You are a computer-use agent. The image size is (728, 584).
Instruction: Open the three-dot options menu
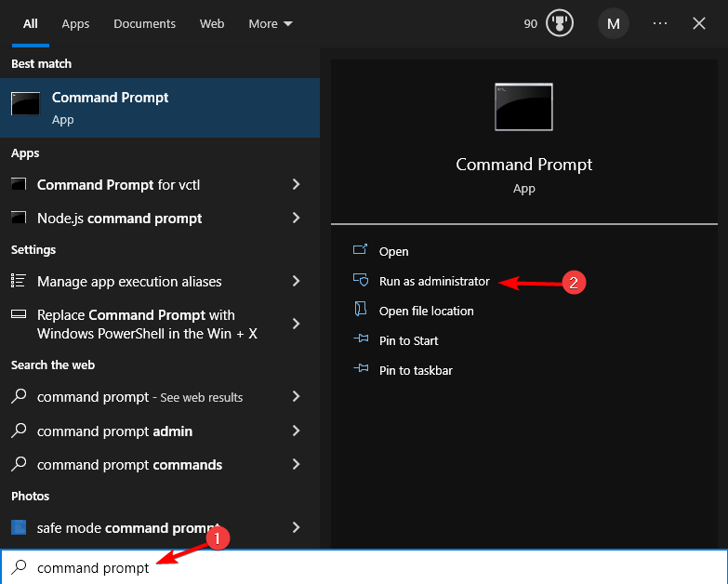pos(660,23)
